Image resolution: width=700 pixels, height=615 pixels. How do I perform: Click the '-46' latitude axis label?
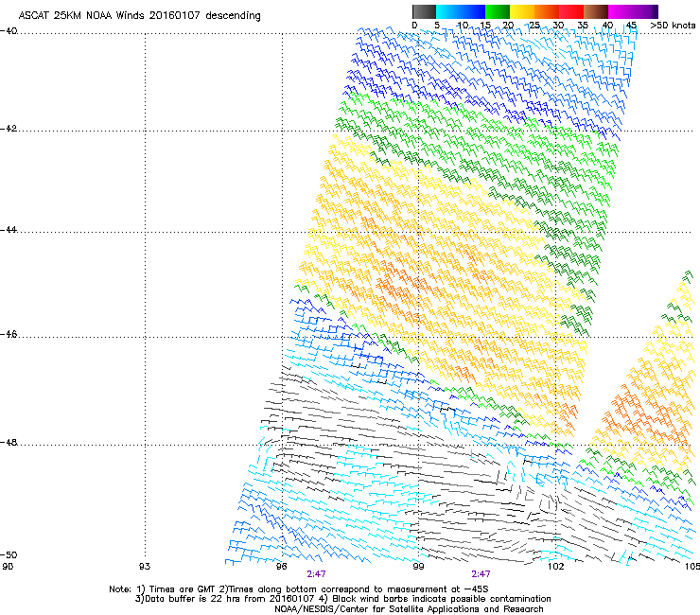coord(9,334)
